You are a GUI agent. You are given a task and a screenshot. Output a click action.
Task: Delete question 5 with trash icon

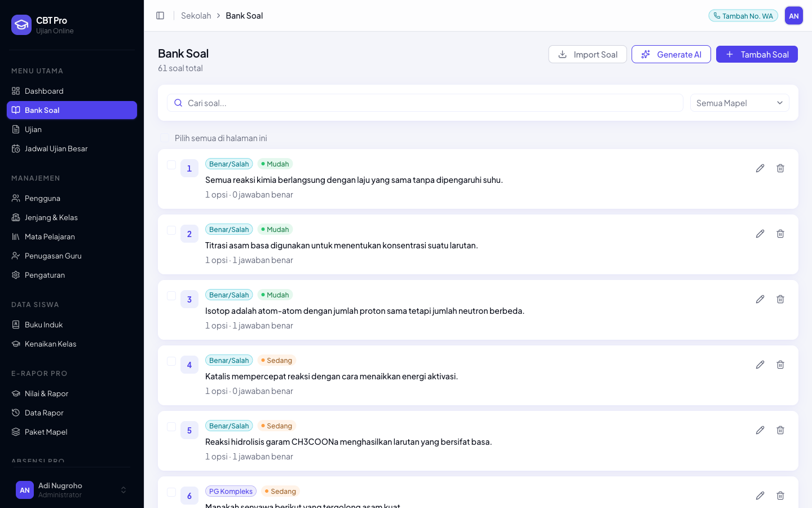click(x=780, y=430)
